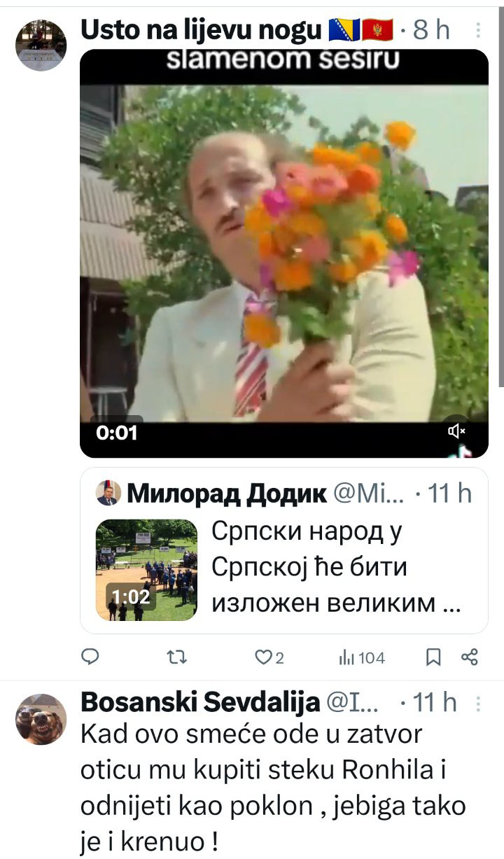504x859 pixels.
Task: Open three-dot menu on Usto na lijevu nogu post
Action: (478, 30)
